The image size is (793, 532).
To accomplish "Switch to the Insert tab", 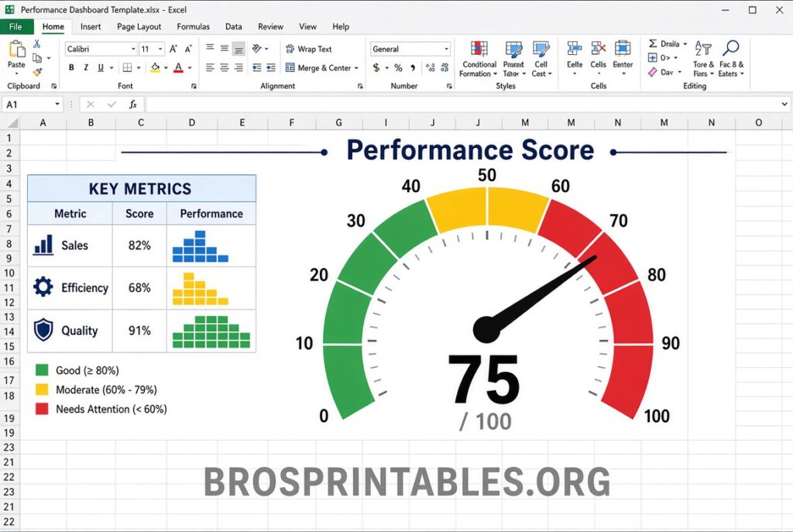I will [91, 27].
